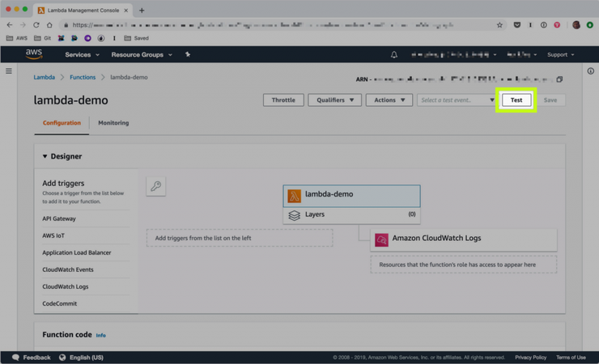Open the Services dropdown menu

pyautogui.click(x=82, y=54)
